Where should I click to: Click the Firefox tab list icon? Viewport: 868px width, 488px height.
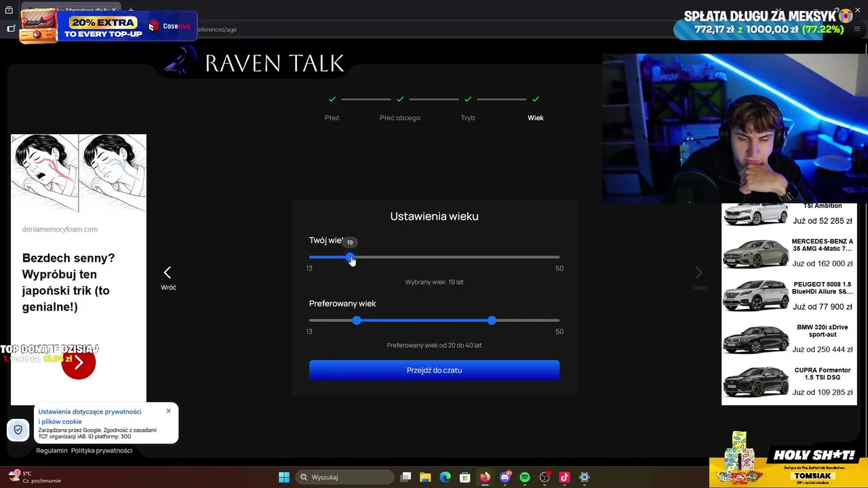pos(9,10)
